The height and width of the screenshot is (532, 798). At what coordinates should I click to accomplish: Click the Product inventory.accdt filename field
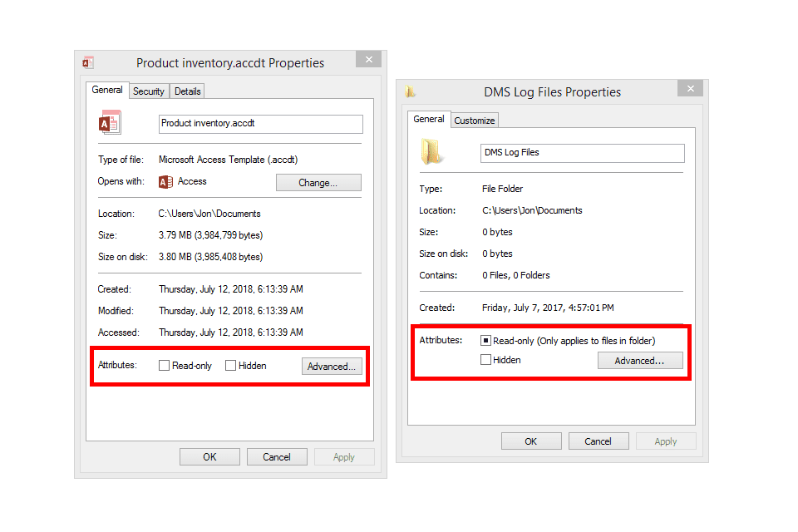(x=260, y=124)
